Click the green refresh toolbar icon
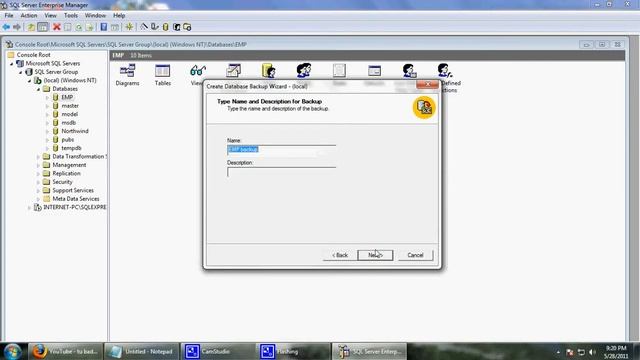This screenshot has height=360, width=640. pos(79,27)
